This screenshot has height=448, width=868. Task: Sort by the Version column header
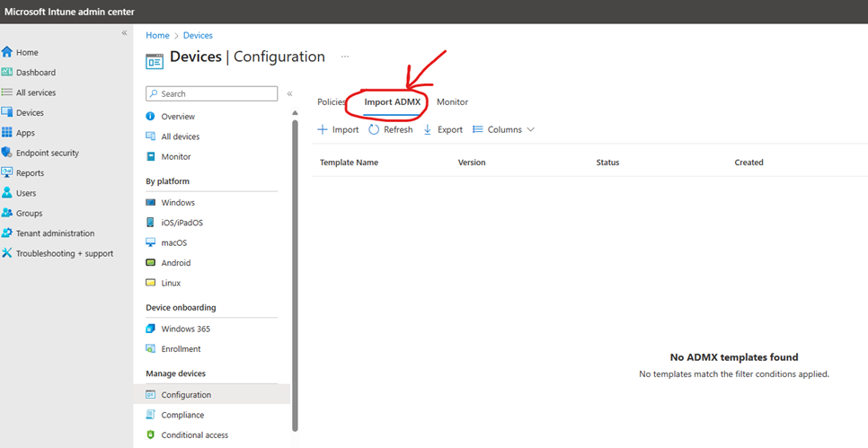472,163
